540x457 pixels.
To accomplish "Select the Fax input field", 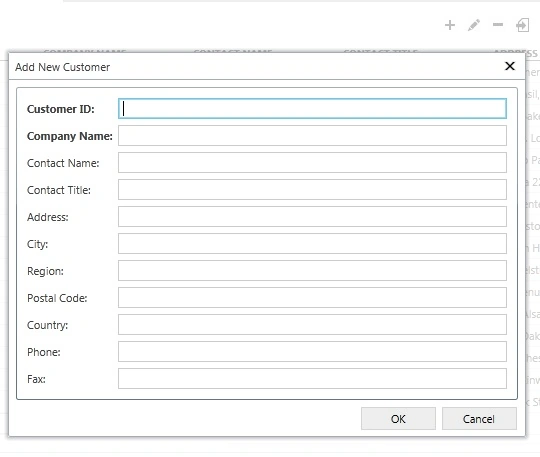I will [x=312, y=378].
